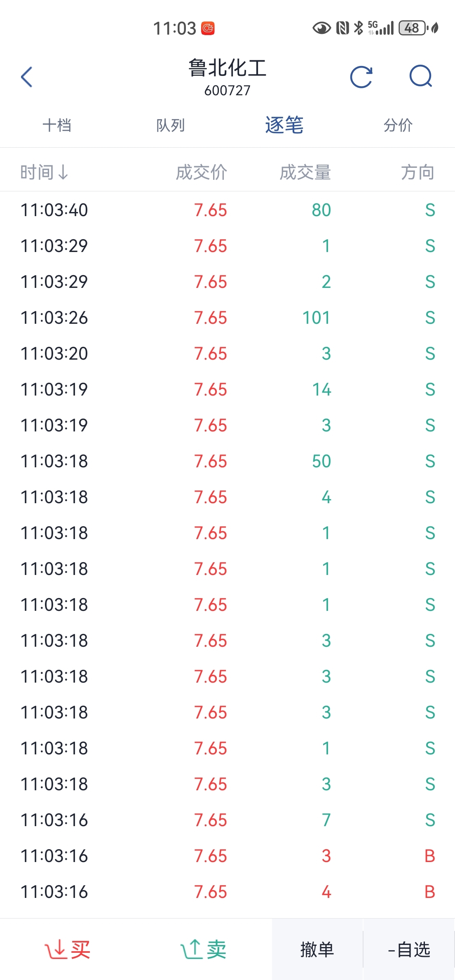Tap the back arrow icon
The width and height of the screenshot is (455, 980).
(27, 77)
